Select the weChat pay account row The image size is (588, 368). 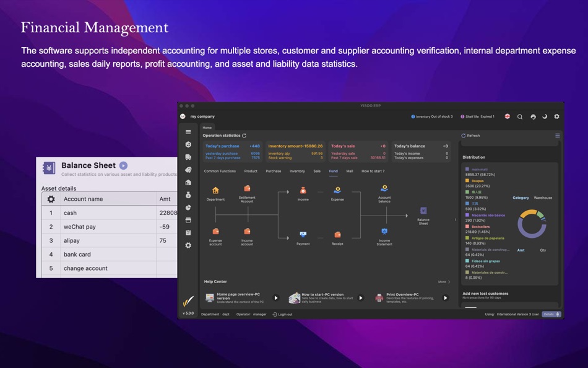tap(109, 227)
